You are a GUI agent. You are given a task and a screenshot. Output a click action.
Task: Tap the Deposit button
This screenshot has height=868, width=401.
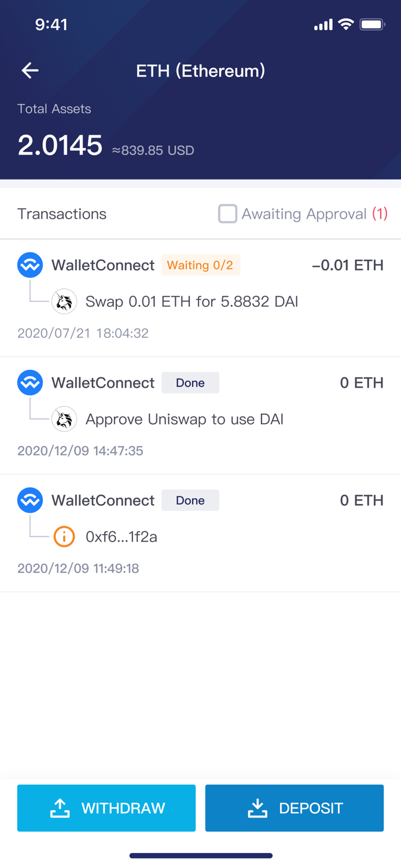[294, 808]
